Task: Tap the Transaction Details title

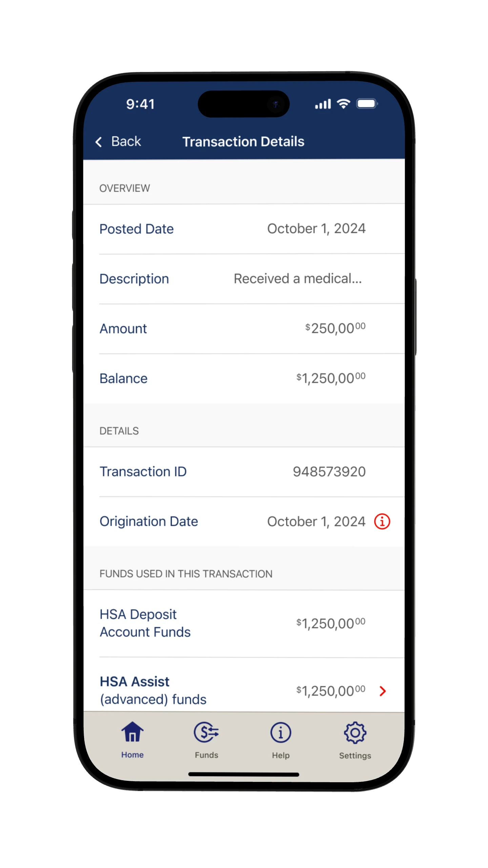Action: pos(243,142)
